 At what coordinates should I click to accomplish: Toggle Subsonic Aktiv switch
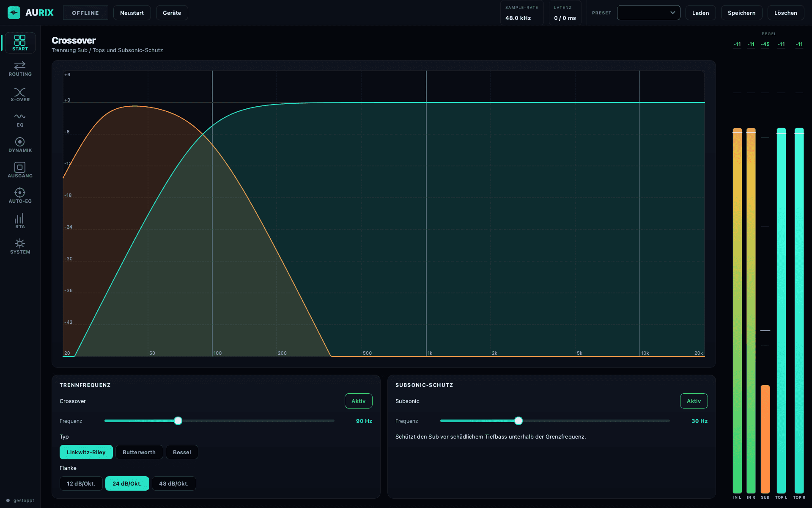point(694,401)
